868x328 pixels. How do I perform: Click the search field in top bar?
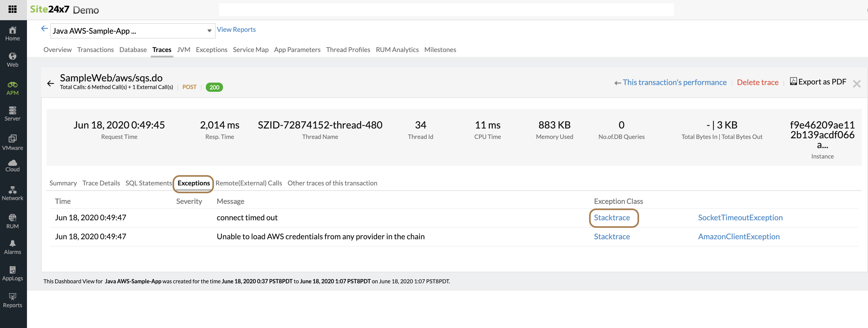[x=447, y=9]
